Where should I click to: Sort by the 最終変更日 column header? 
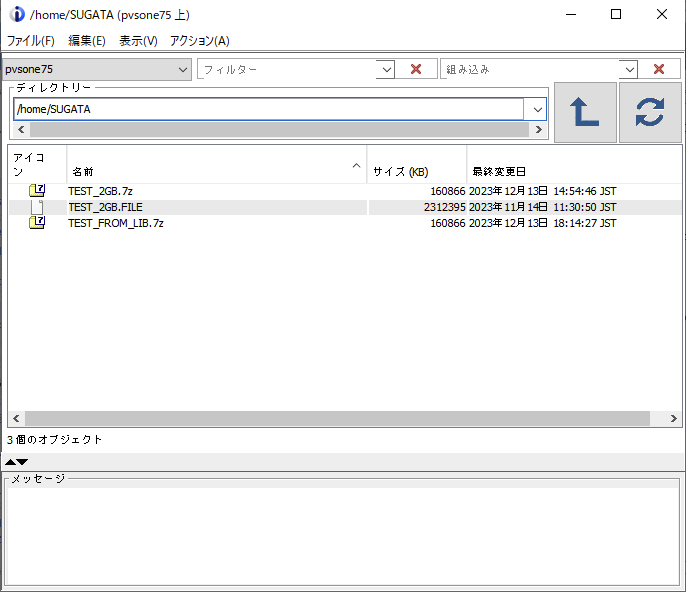click(574, 165)
